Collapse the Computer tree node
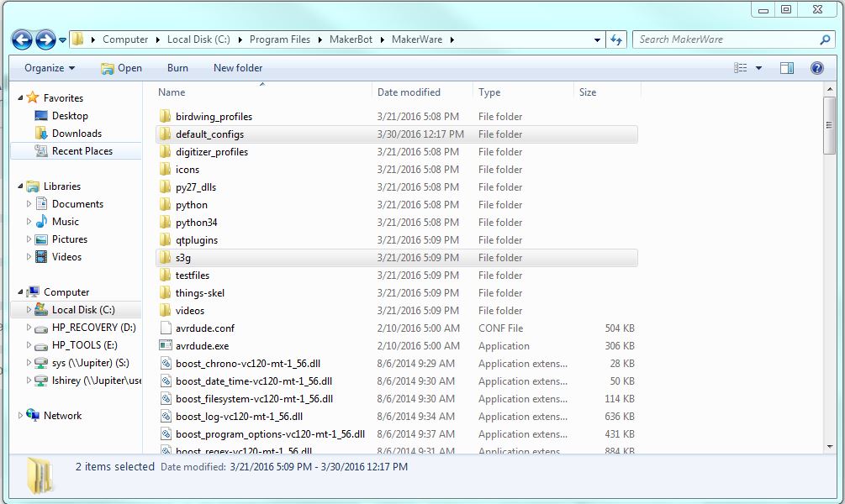This screenshot has height=504, width=845. pyautogui.click(x=20, y=292)
